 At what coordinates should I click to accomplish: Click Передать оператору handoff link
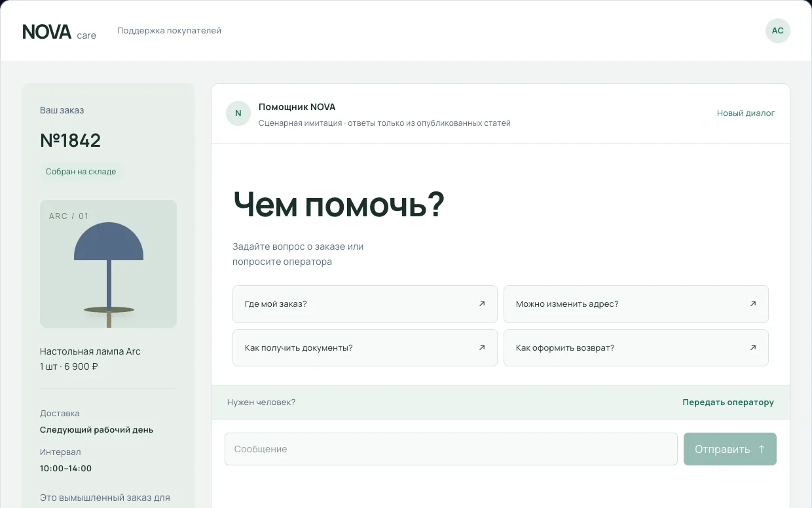(x=728, y=402)
